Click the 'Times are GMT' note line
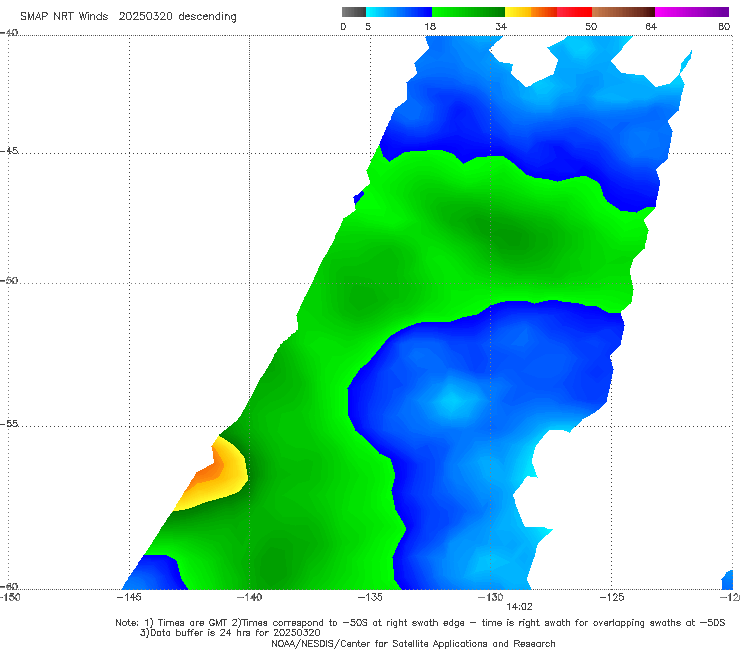Screen dimensions: 740x650 click(x=420, y=623)
